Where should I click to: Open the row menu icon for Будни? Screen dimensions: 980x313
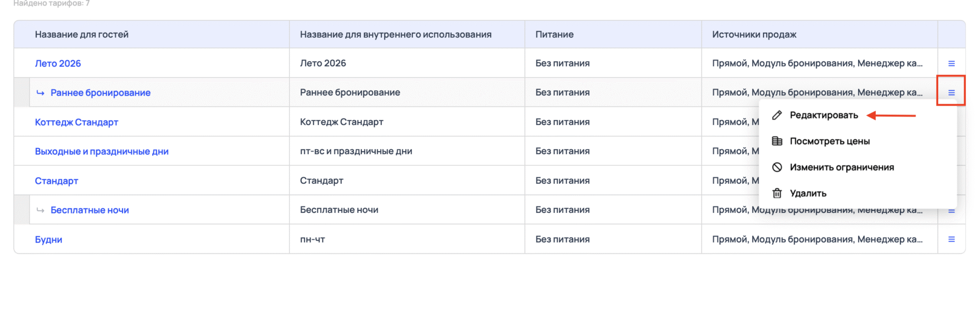tap(951, 239)
